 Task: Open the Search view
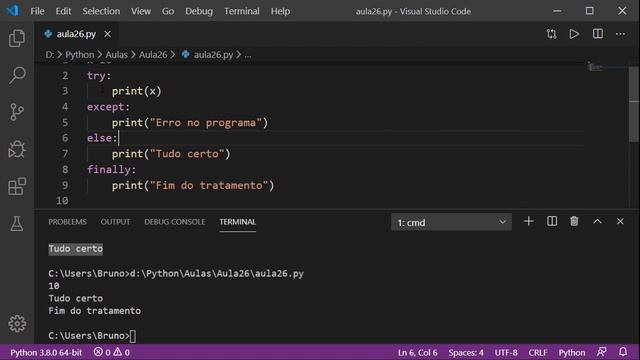click(x=17, y=75)
